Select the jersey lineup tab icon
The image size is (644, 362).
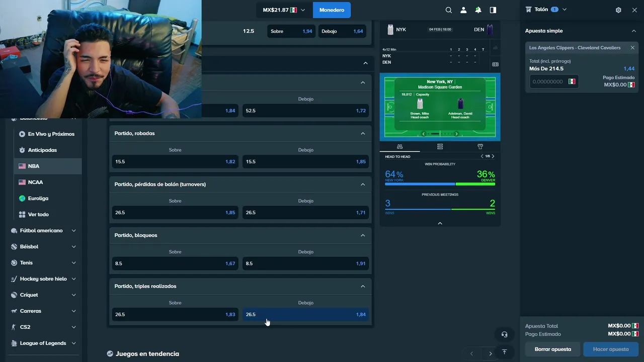480,146
